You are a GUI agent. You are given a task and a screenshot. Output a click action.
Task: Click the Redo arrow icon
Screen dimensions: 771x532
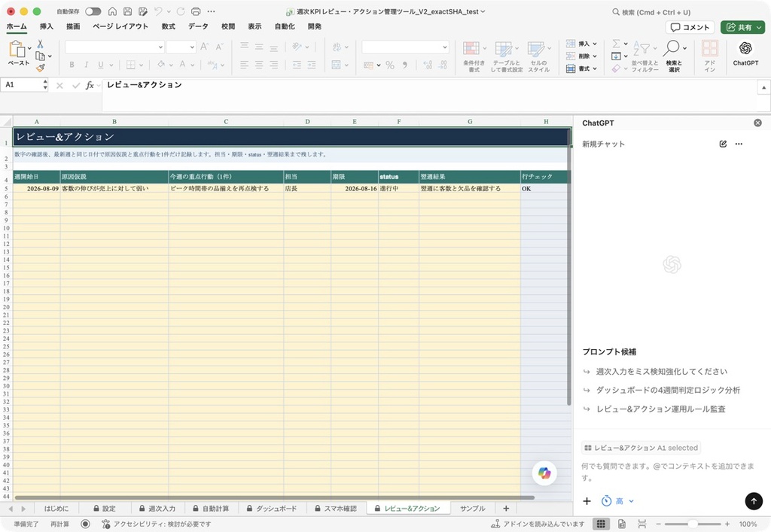(181, 11)
